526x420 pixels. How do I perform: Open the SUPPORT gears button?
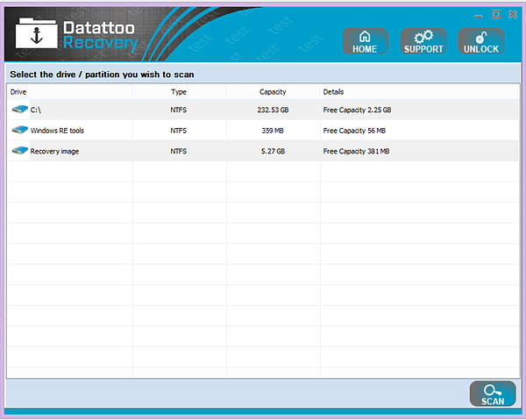coord(423,41)
